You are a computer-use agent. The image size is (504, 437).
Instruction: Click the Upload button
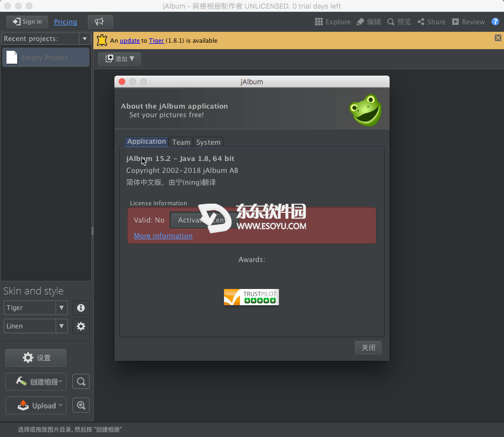(x=36, y=406)
